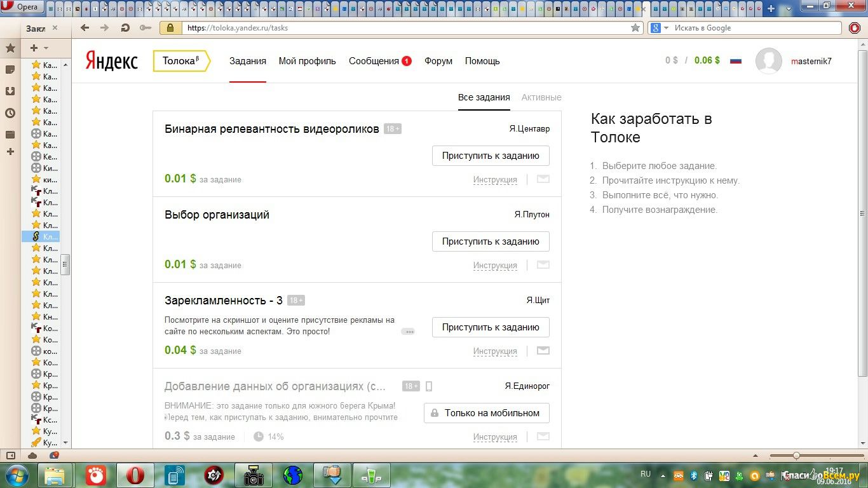Show hidden system tray icons

663,475
